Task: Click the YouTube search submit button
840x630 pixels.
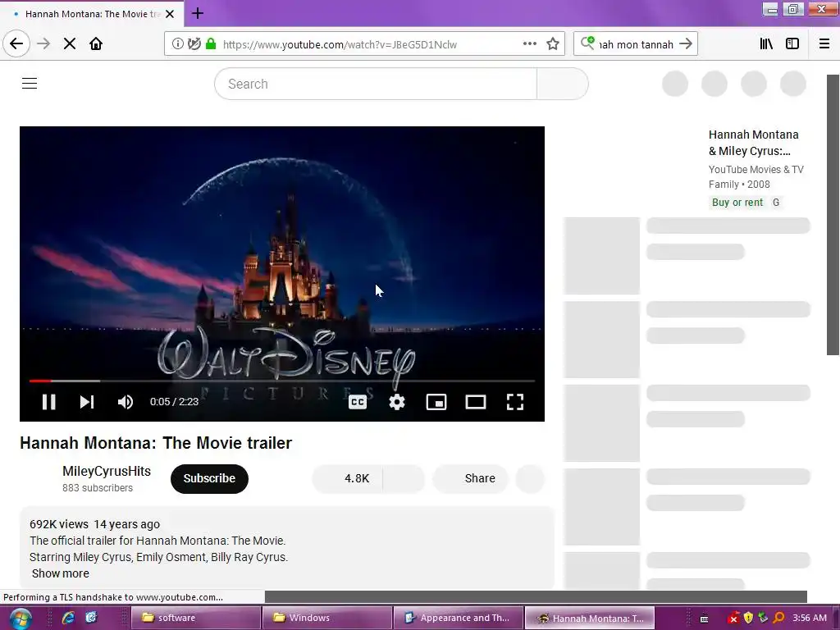Action: click(563, 84)
